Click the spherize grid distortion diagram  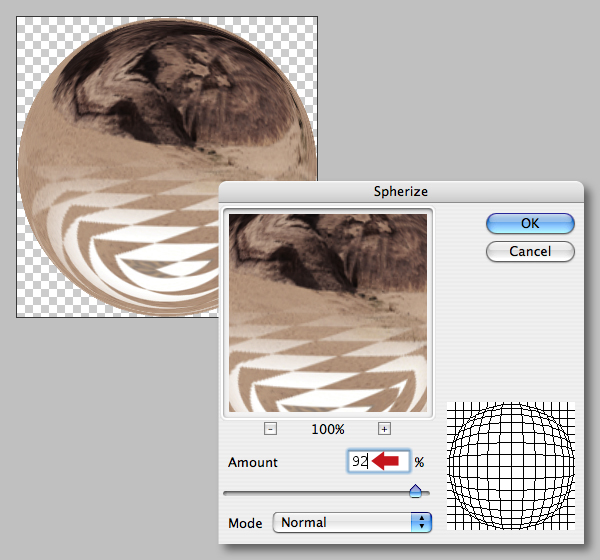click(x=511, y=466)
